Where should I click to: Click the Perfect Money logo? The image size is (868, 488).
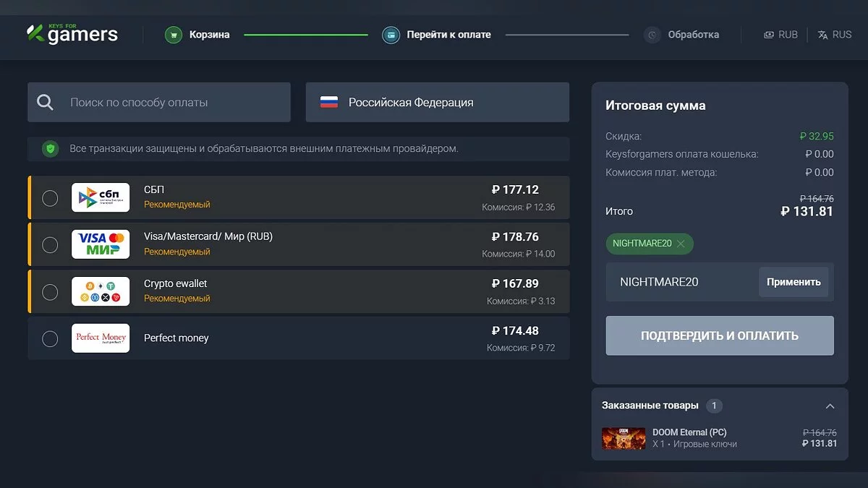101,338
